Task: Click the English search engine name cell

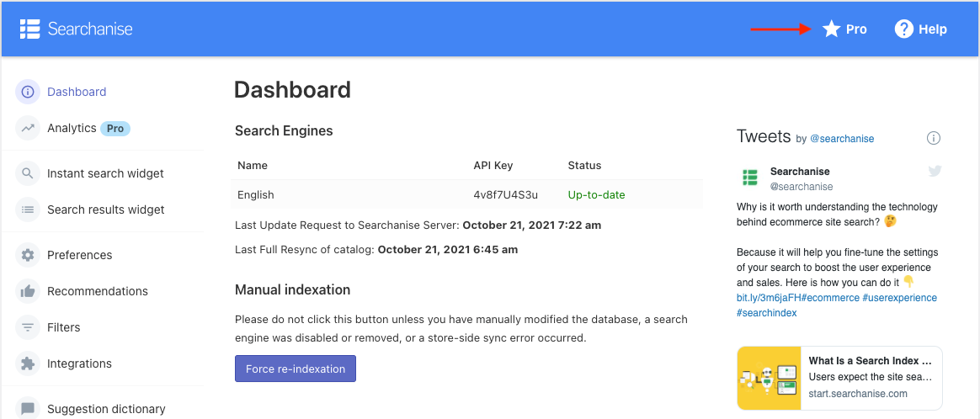Action: tap(256, 195)
